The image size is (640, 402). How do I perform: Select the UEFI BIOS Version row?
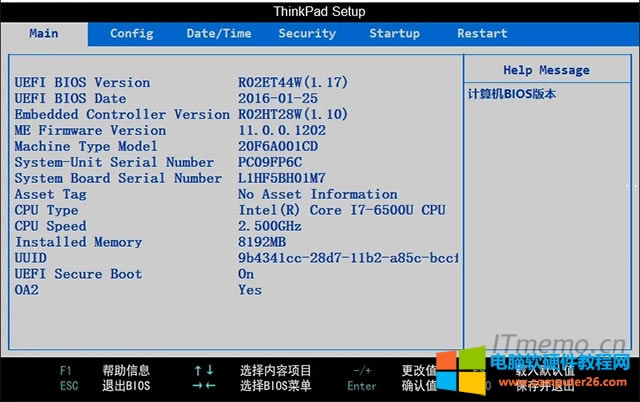click(83, 82)
